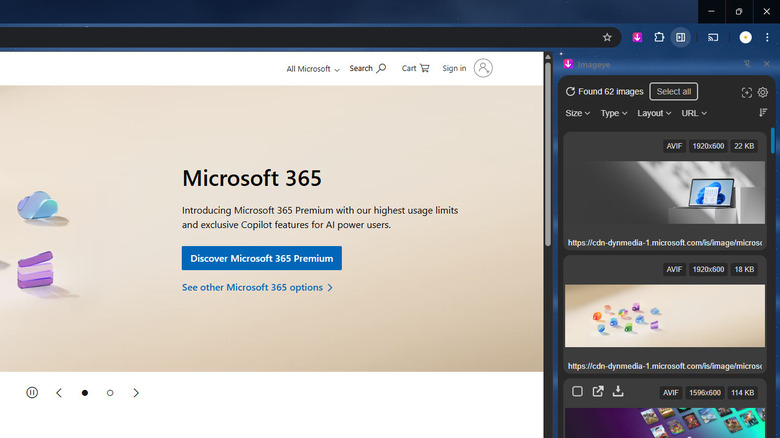Open the 1596x600 image in new tab

[x=598, y=392]
